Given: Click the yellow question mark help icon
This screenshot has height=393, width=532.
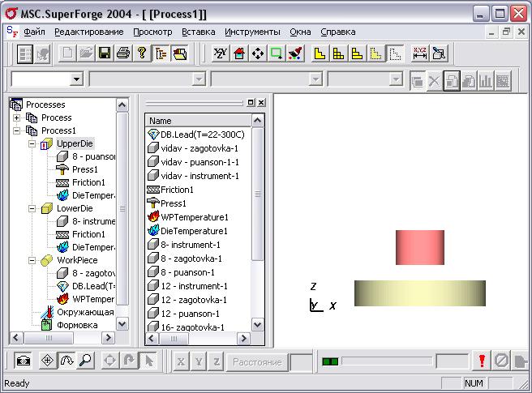Looking at the screenshot, I should tap(142, 53).
